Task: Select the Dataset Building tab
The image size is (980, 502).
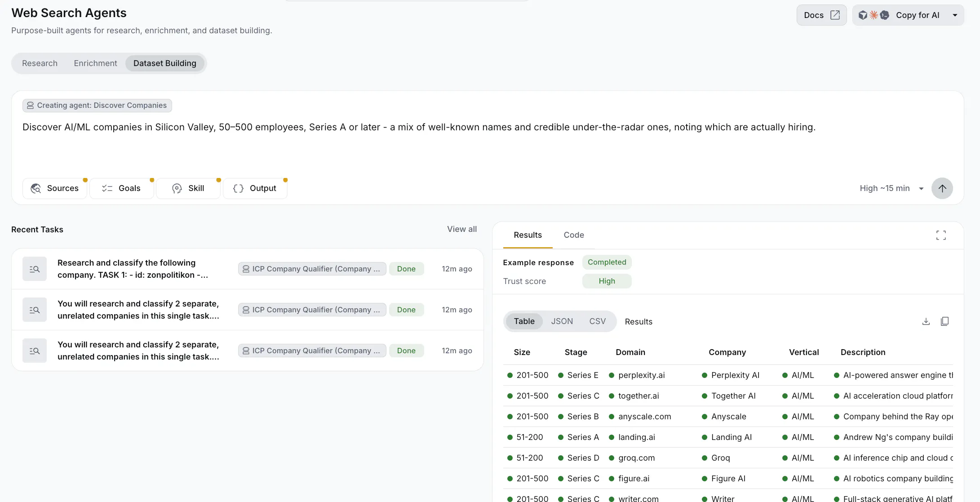Action: [164, 63]
